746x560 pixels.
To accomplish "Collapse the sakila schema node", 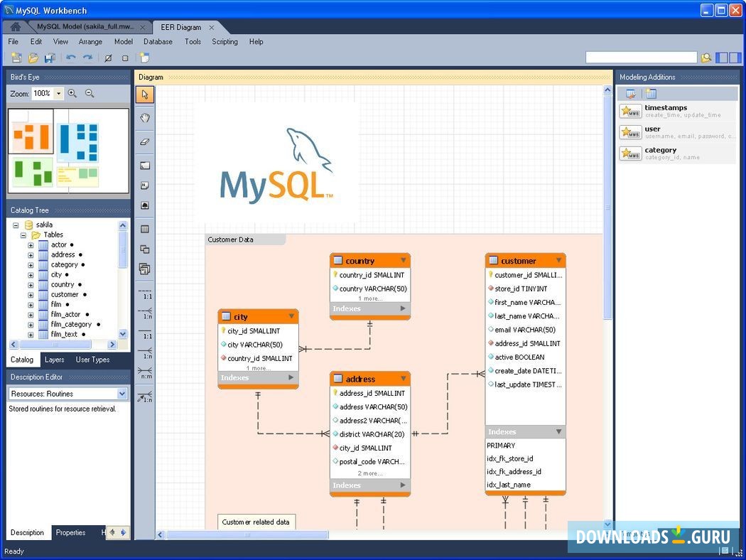I will pos(16,225).
